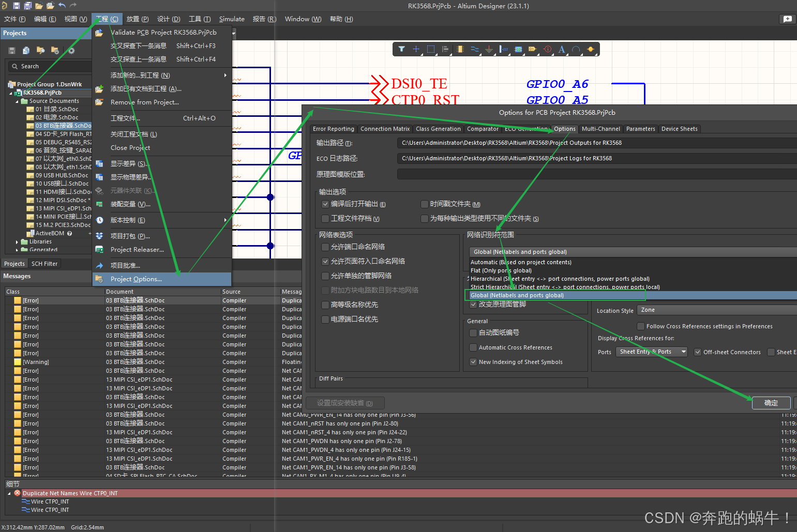Enable 电源端口名优先 checkbox

325,319
